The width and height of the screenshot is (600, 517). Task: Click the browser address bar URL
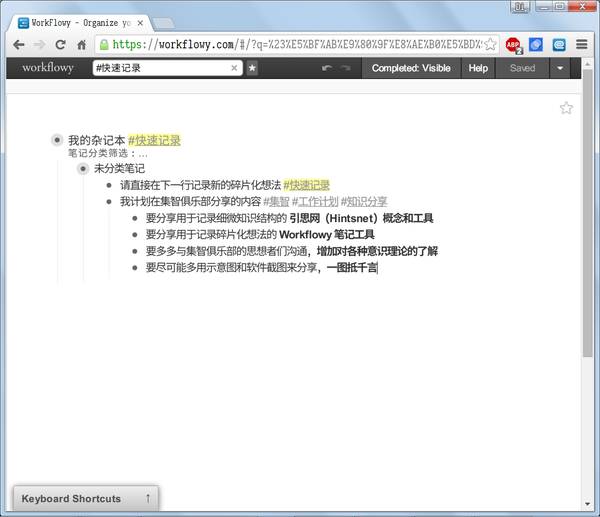pos(297,45)
